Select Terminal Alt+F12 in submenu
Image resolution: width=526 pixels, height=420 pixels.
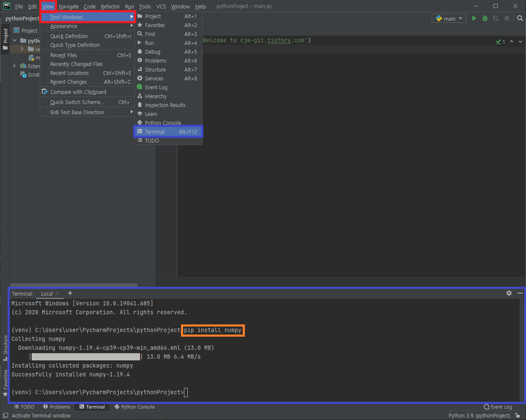(168, 132)
